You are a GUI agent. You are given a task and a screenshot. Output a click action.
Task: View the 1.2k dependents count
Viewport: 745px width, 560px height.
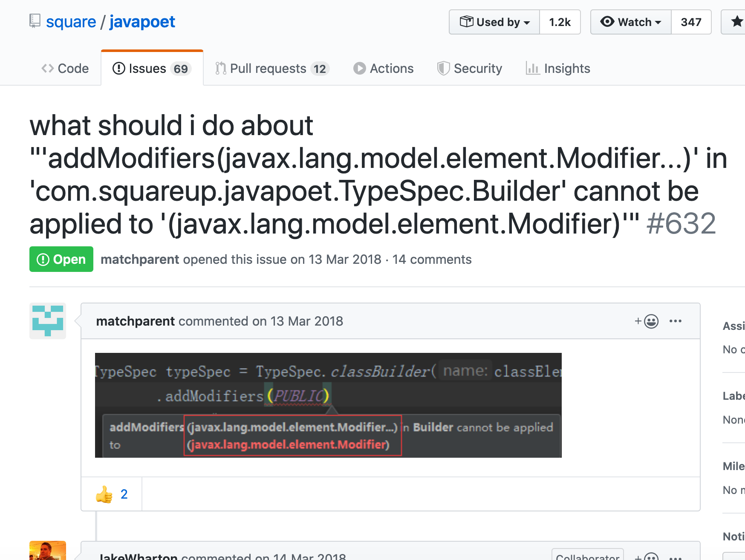(560, 22)
